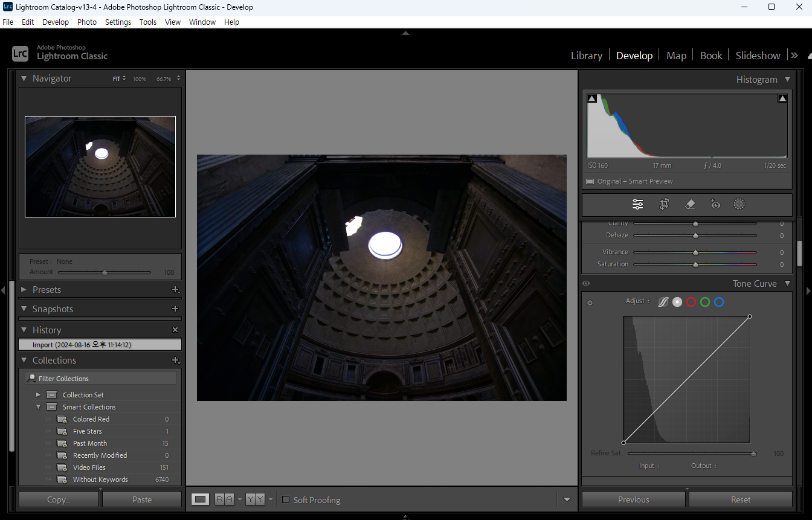
Task: Click the Reset button
Action: click(741, 499)
